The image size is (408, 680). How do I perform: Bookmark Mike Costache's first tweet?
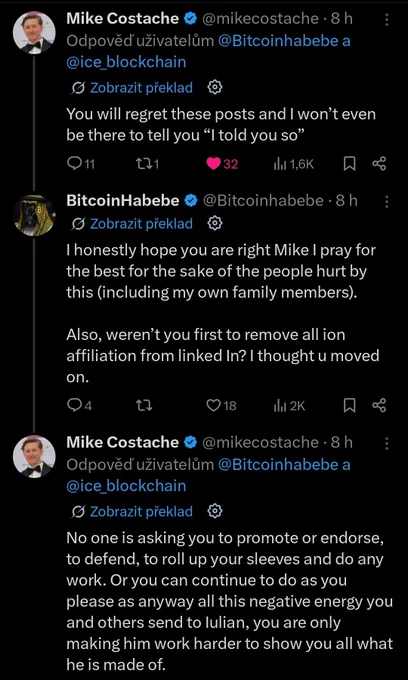tap(349, 164)
